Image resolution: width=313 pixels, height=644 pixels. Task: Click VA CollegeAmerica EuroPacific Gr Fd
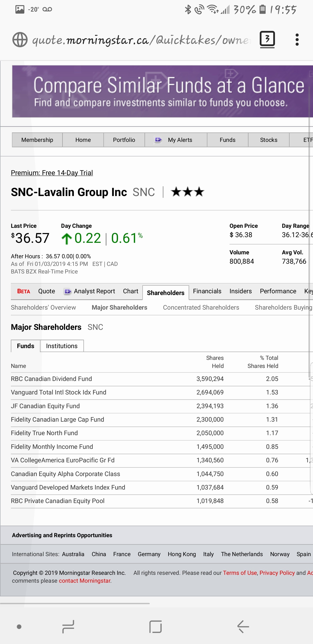(x=62, y=460)
